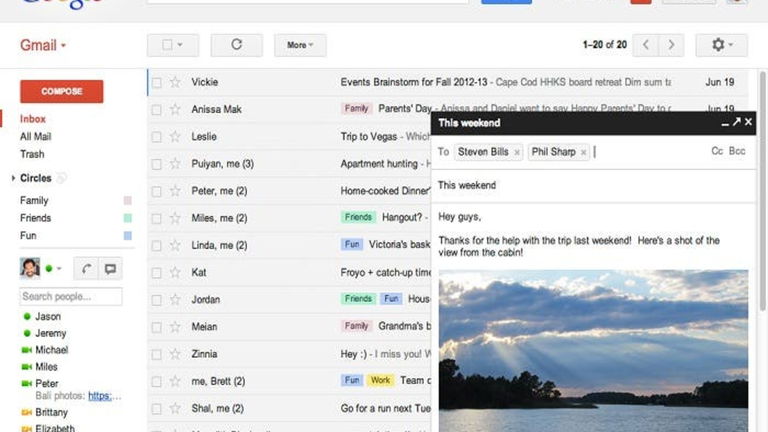Screen dimensions: 768x432
Task: Click the refresh mail icon
Action: coord(237,45)
